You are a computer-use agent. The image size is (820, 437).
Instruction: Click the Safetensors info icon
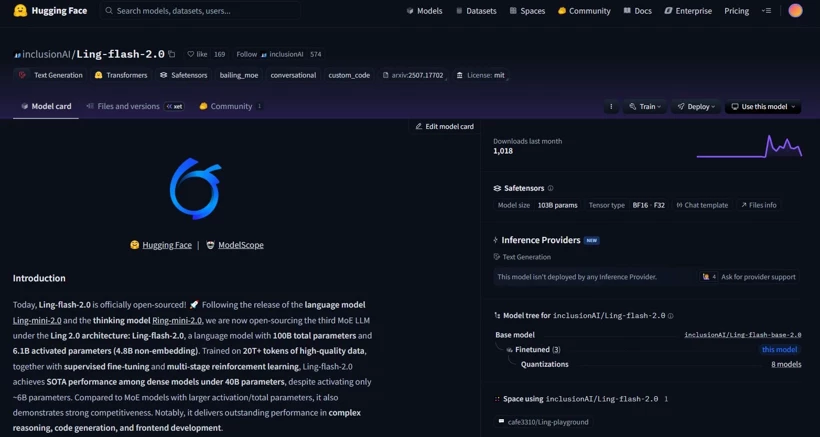click(550, 188)
